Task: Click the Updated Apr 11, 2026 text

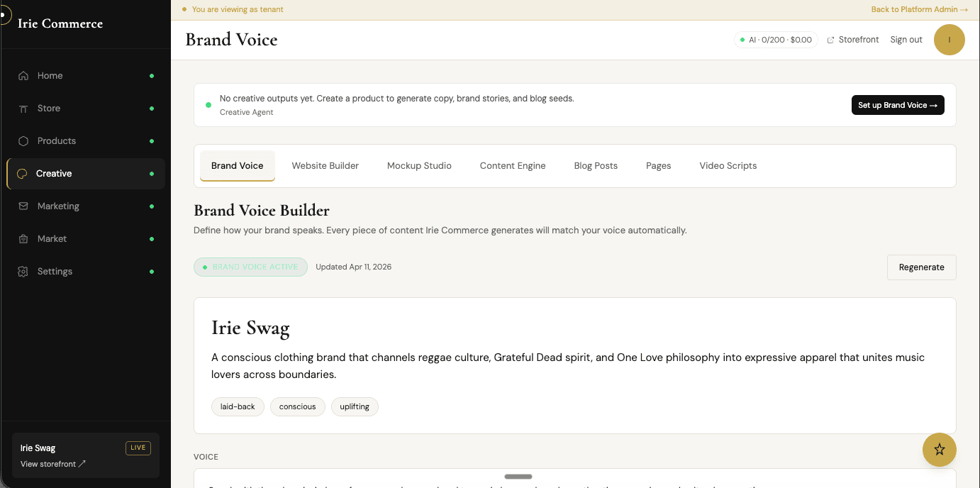Action: pyautogui.click(x=353, y=267)
